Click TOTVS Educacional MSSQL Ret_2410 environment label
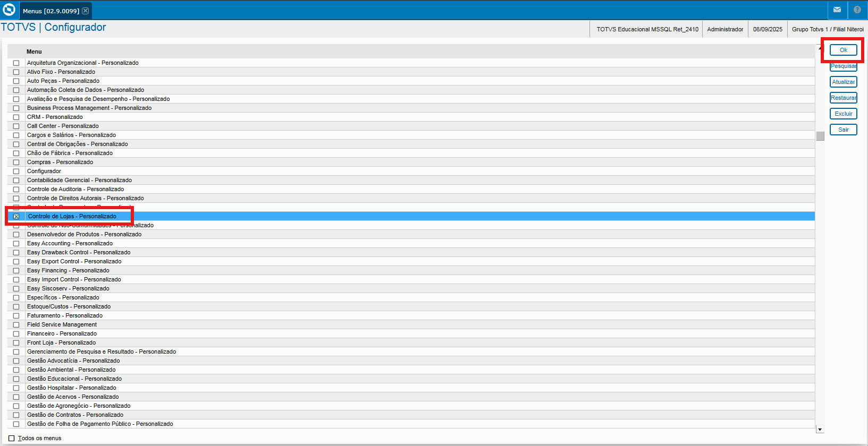Viewport: 868px width, 446px height. tap(647, 29)
